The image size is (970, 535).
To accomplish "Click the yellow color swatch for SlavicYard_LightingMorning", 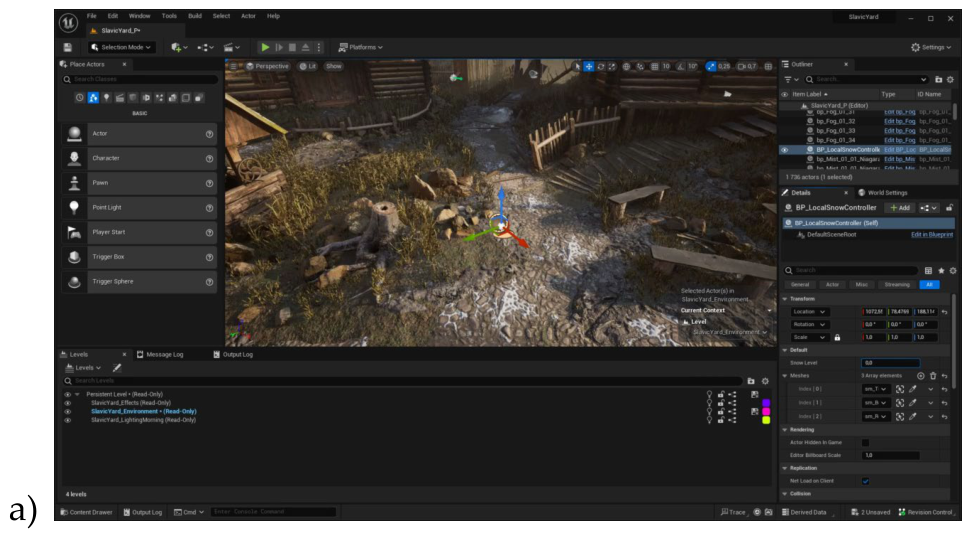I will [x=766, y=420].
